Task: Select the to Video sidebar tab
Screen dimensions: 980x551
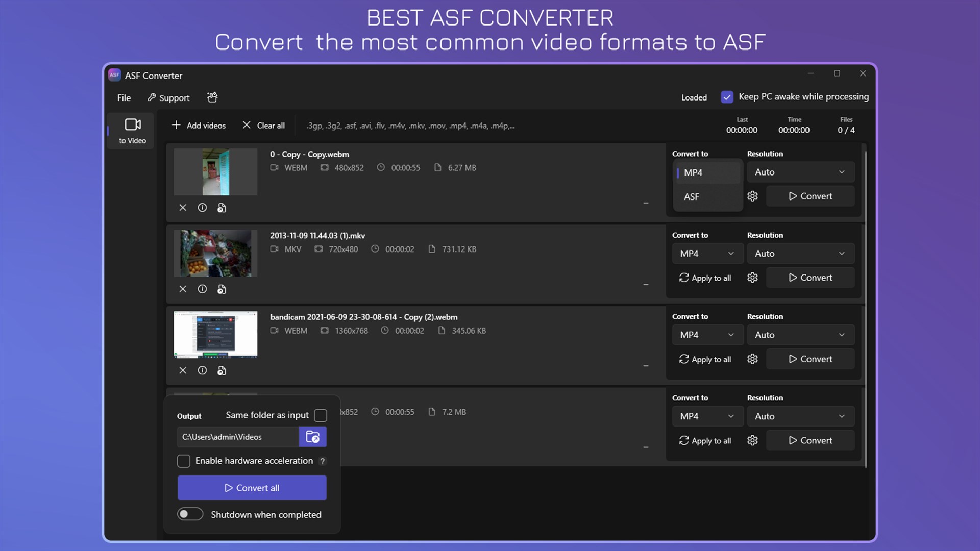Action: 132,131
